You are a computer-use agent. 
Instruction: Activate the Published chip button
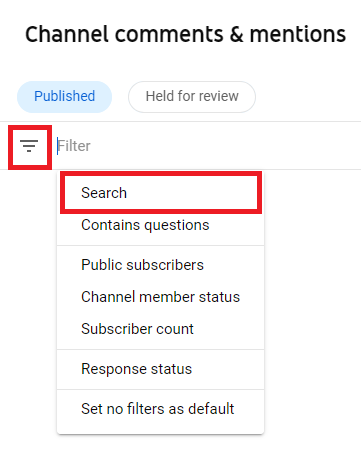64,97
